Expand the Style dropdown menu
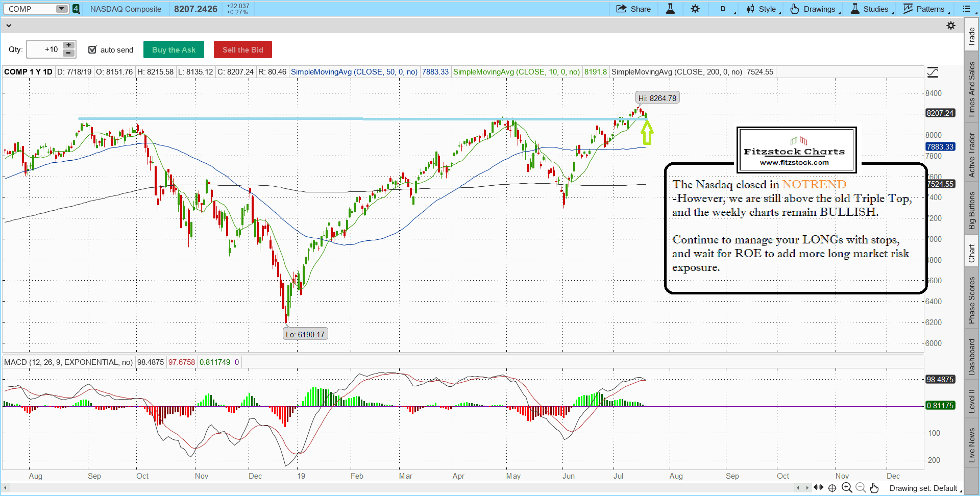 click(x=763, y=9)
